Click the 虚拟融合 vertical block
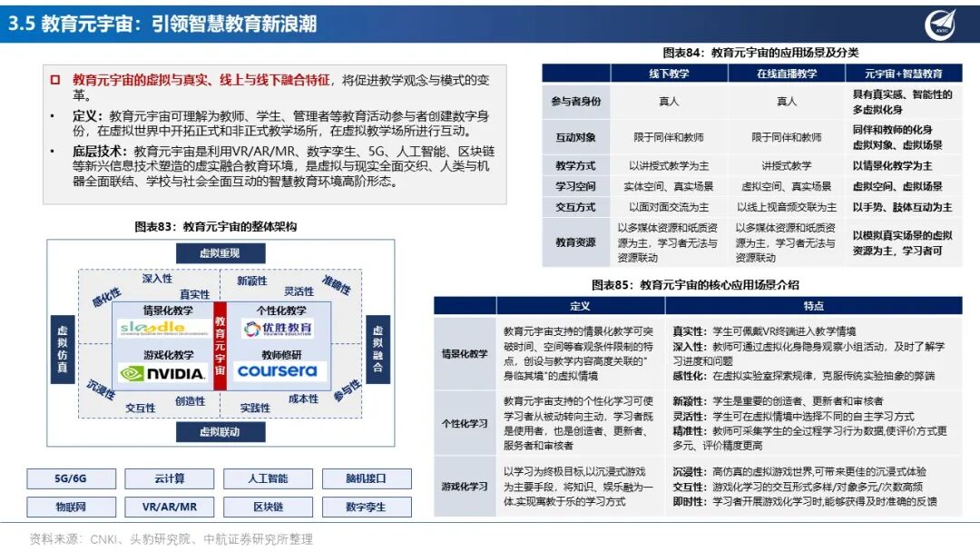980x552 pixels. click(377, 350)
